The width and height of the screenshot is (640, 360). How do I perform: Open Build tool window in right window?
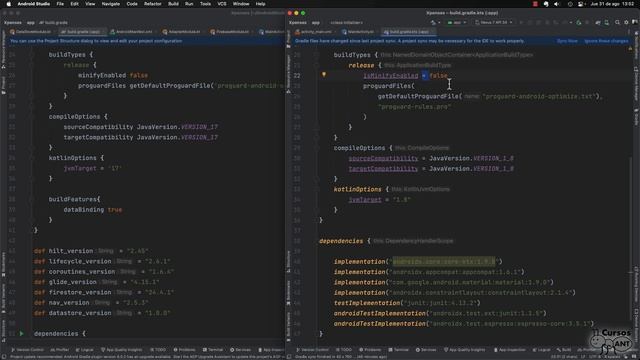(x=564, y=350)
